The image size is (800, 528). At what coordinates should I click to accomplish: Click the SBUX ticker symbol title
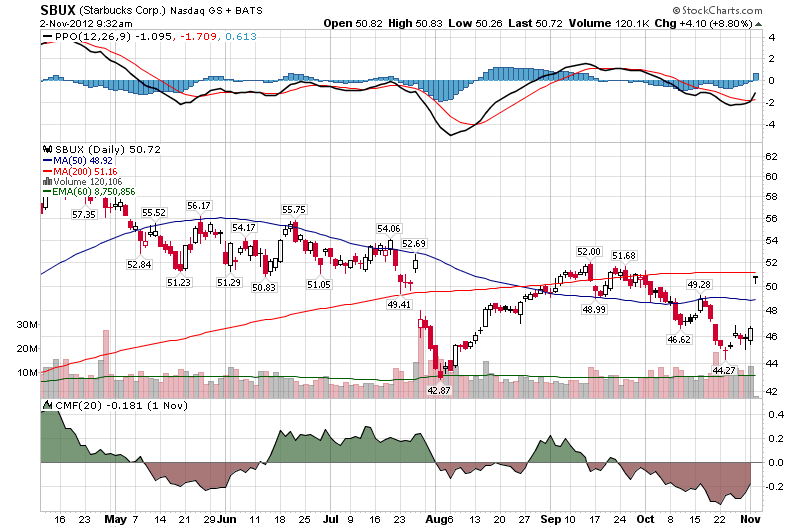pos(58,10)
